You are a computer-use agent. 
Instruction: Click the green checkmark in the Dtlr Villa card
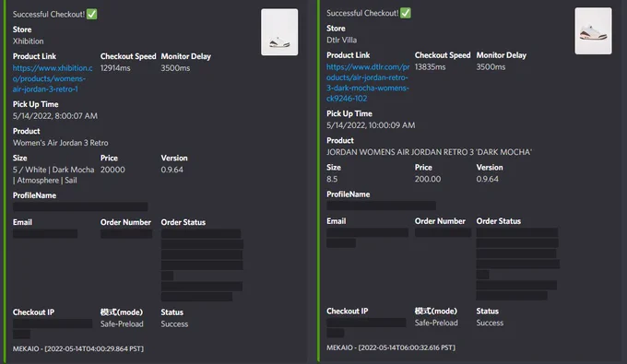[x=406, y=13]
